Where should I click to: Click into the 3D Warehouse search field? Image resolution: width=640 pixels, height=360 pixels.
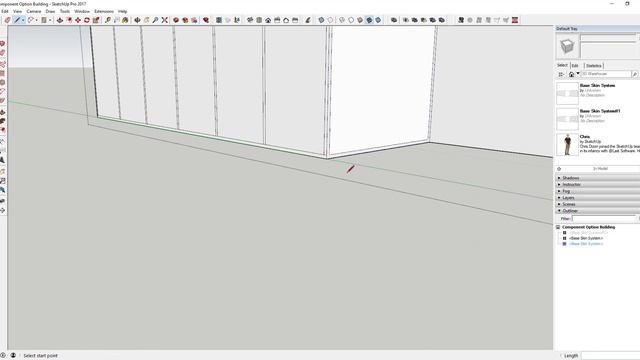(606, 74)
